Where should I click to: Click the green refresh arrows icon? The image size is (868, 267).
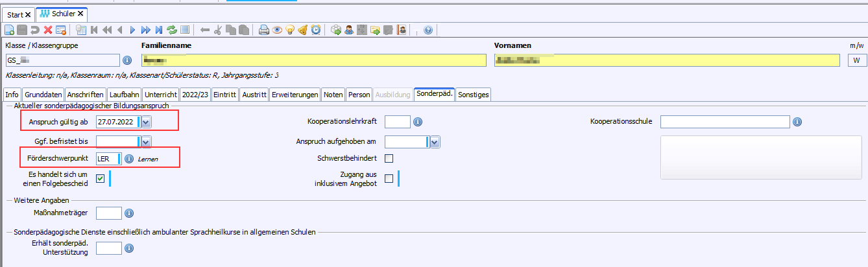click(x=172, y=30)
